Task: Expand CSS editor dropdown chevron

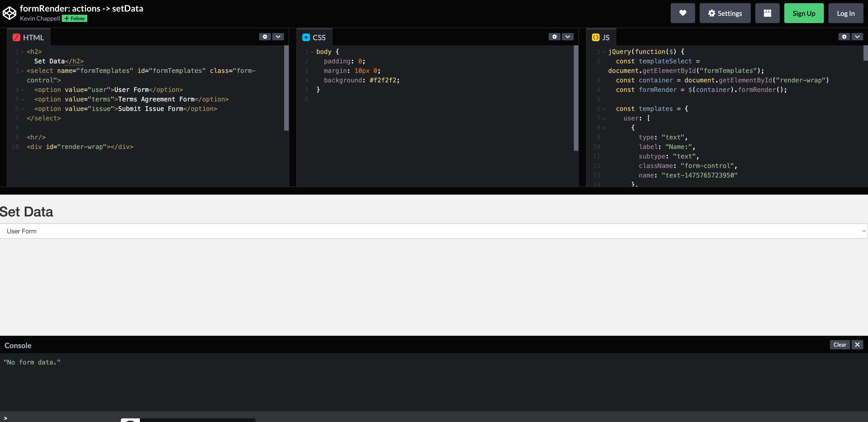Action: coord(568,37)
